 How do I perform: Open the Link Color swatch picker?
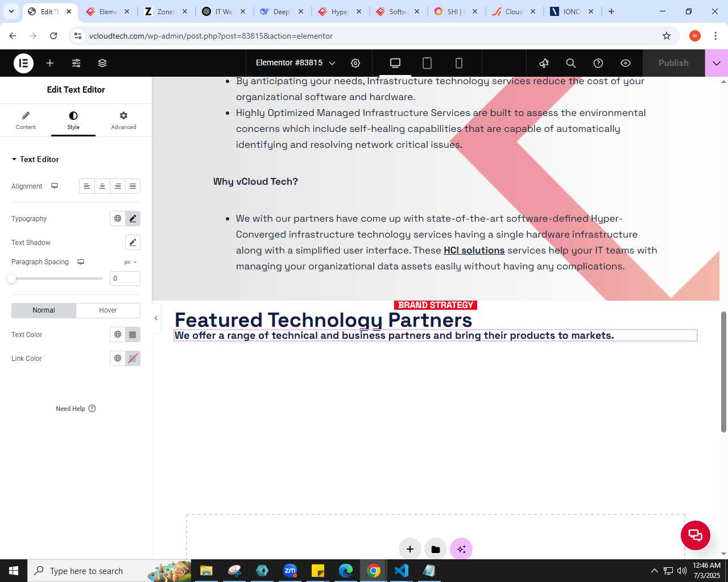(133, 358)
